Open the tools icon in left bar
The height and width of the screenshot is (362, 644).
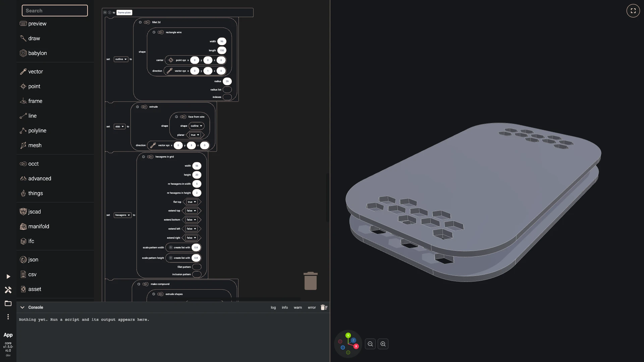tap(8, 290)
